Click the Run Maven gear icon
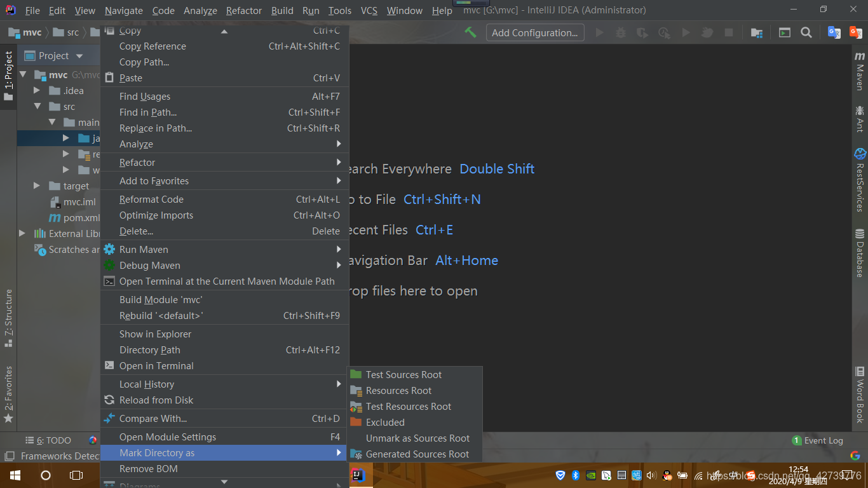This screenshot has width=868, height=488. [x=109, y=250]
